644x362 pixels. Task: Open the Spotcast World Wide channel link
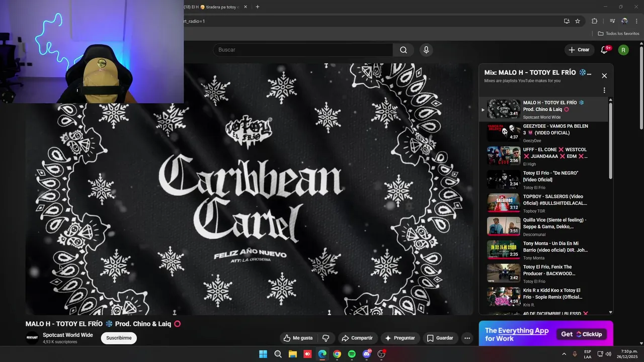(x=68, y=335)
